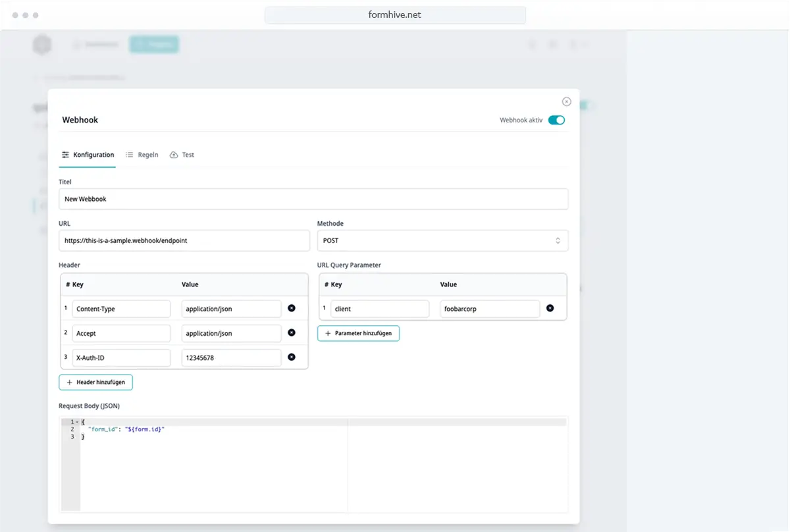The width and height of the screenshot is (790, 532).
Task: Click the browser address bar formhive.net
Action: (x=395, y=14)
